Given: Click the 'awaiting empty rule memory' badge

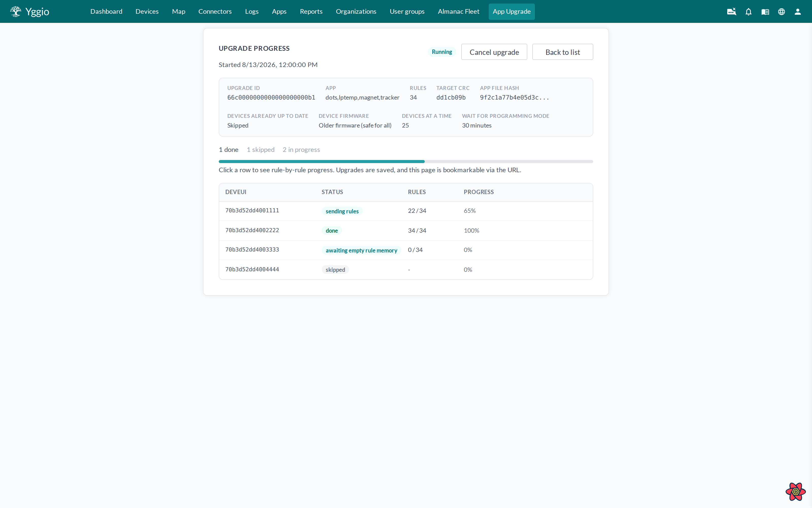Looking at the screenshot, I should tap(361, 250).
